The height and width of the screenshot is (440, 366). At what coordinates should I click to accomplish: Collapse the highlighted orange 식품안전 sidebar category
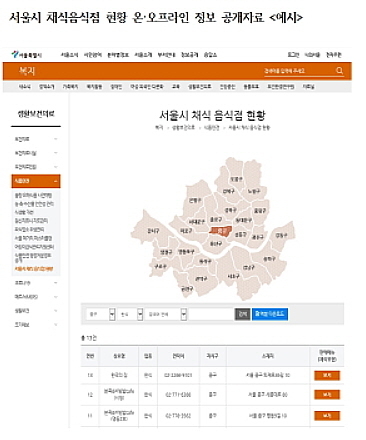click(x=36, y=181)
